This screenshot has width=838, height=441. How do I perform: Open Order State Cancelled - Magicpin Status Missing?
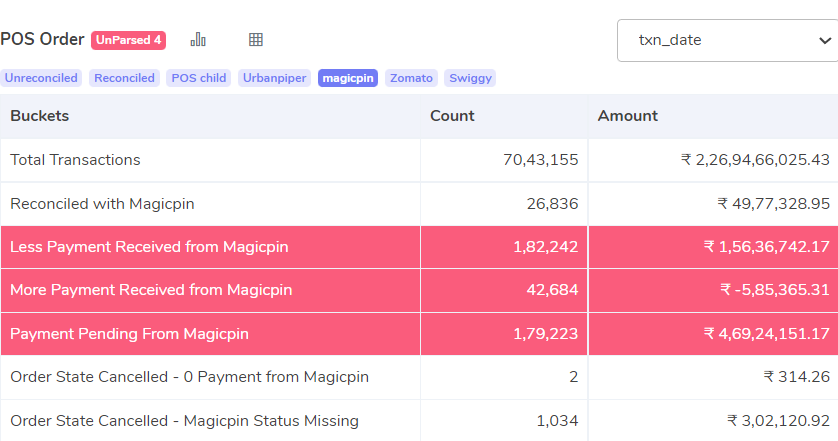420,421
